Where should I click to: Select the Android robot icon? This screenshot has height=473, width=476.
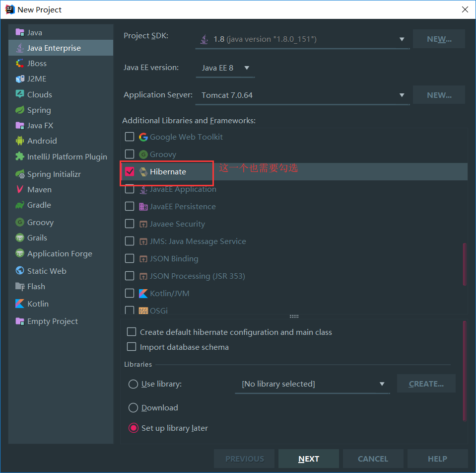20,141
